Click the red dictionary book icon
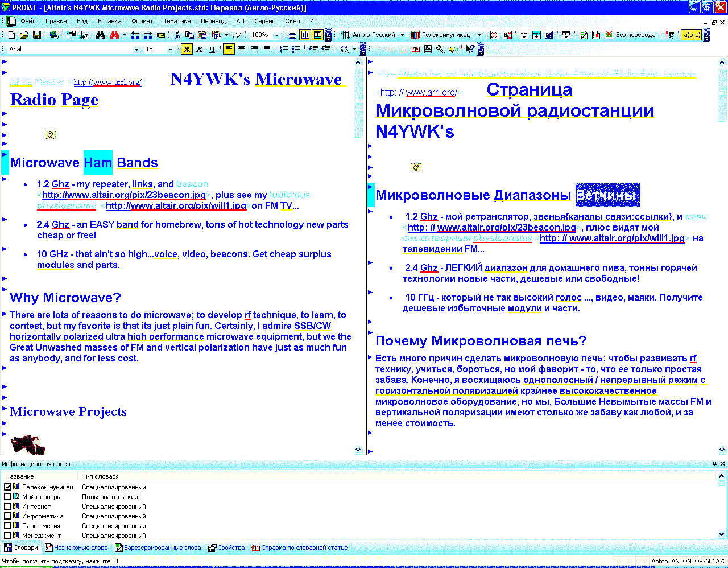 tap(416, 49)
